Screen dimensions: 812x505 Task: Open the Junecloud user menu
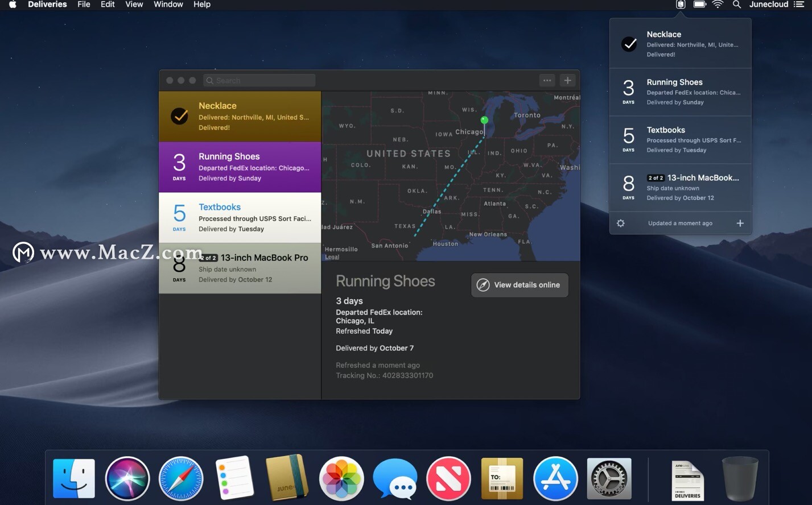(x=769, y=5)
